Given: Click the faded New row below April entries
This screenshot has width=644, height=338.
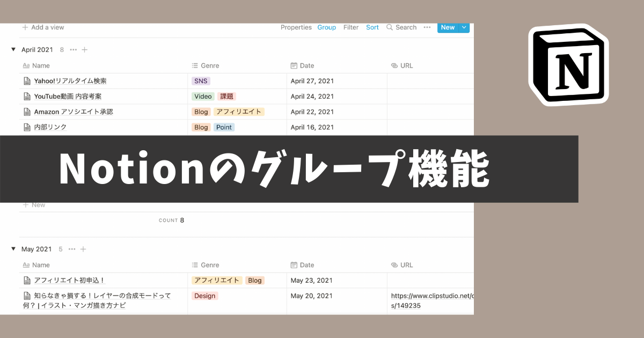Looking at the screenshot, I should point(34,205).
